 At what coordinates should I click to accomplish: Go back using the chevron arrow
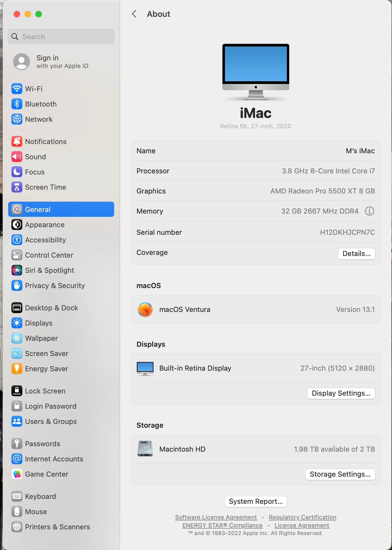coord(134,14)
